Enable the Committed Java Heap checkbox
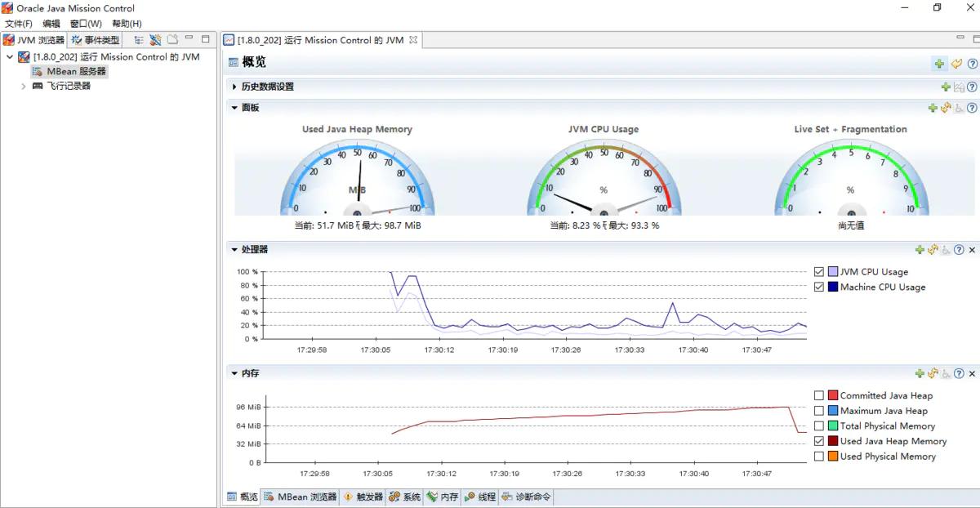The width and height of the screenshot is (980, 508). point(819,395)
